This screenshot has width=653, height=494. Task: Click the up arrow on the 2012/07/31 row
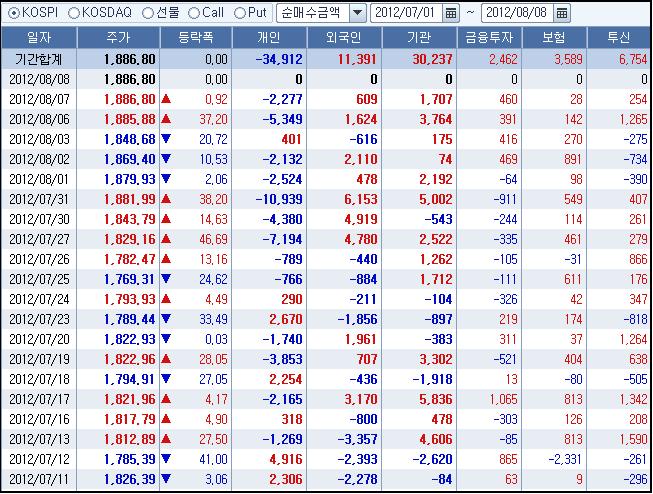[166, 199]
